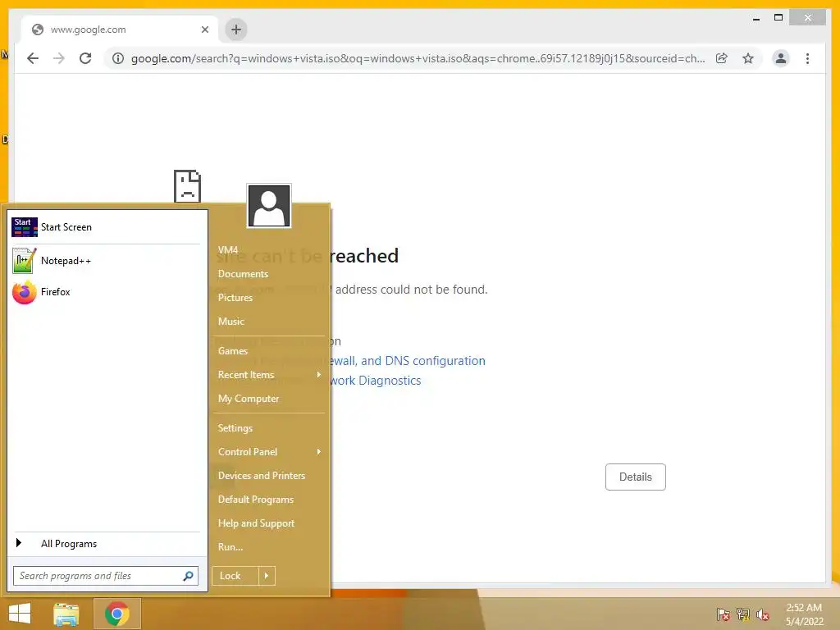Open Chrome three-dot menu
Image resolution: width=840 pixels, height=630 pixels.
point(807,58)
